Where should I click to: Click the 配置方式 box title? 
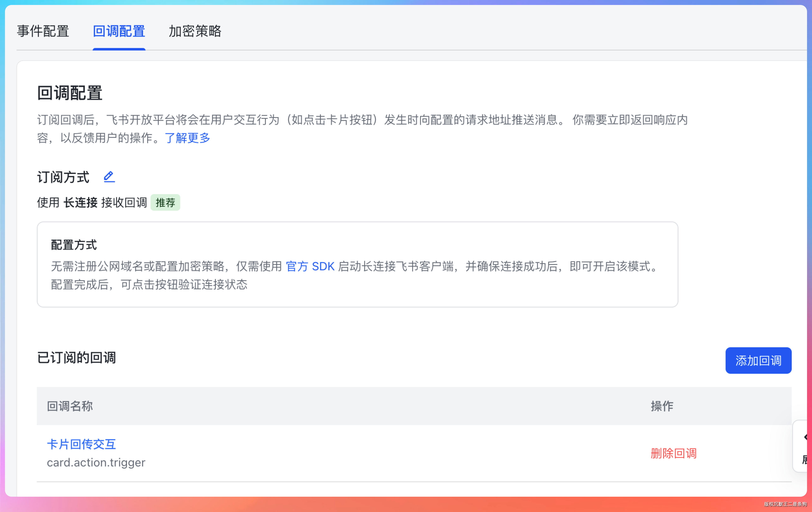coord(74,245)
